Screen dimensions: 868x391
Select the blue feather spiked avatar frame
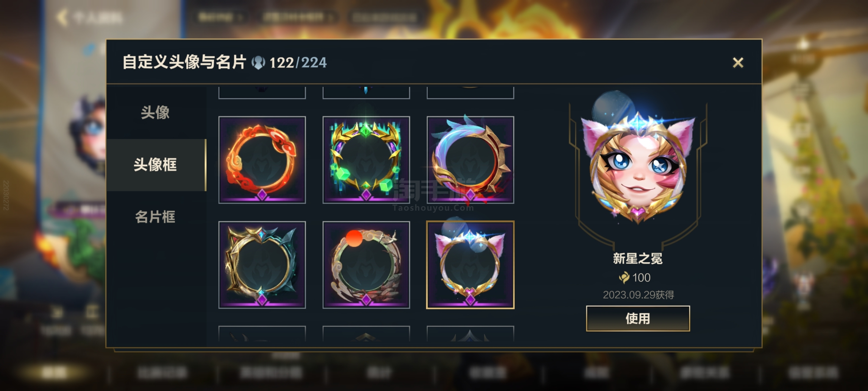470,160
